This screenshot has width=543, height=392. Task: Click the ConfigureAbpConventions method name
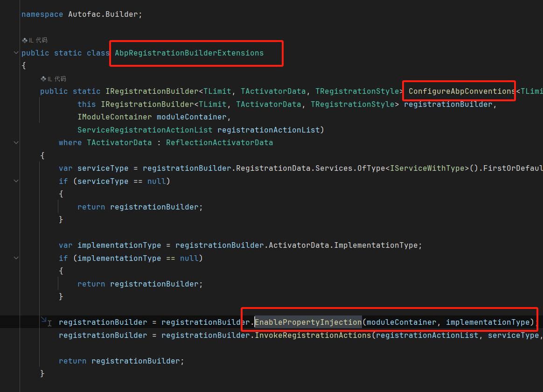462,91
